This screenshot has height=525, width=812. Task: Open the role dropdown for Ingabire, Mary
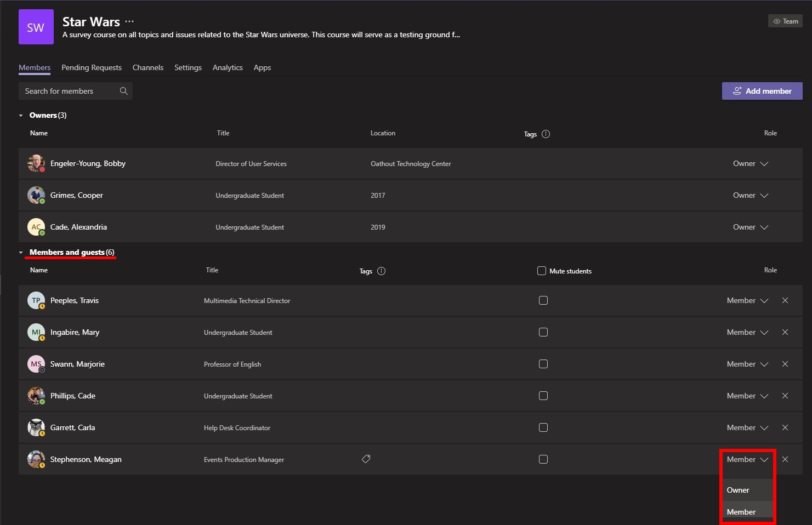748,332
